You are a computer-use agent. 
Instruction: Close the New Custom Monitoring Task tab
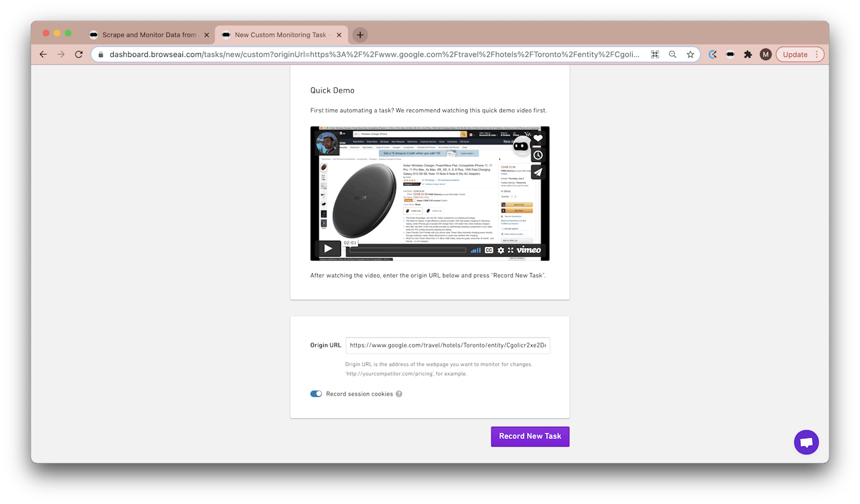coord(339,35)
